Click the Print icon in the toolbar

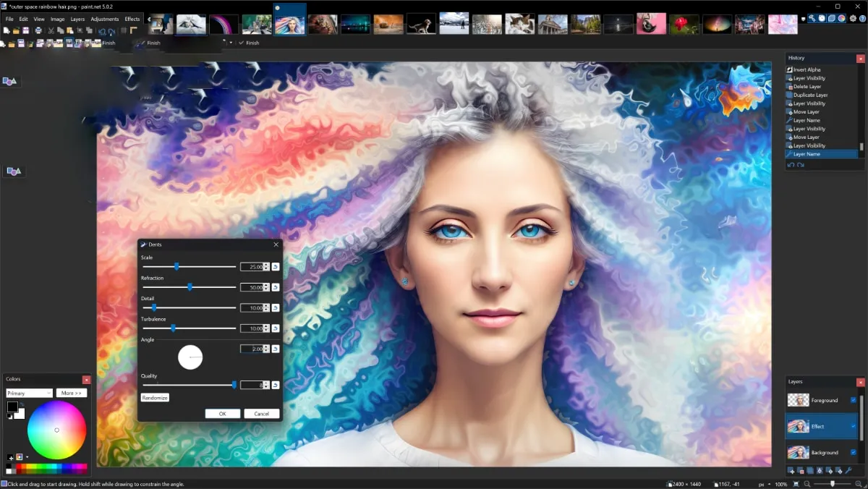coord(38,30)
